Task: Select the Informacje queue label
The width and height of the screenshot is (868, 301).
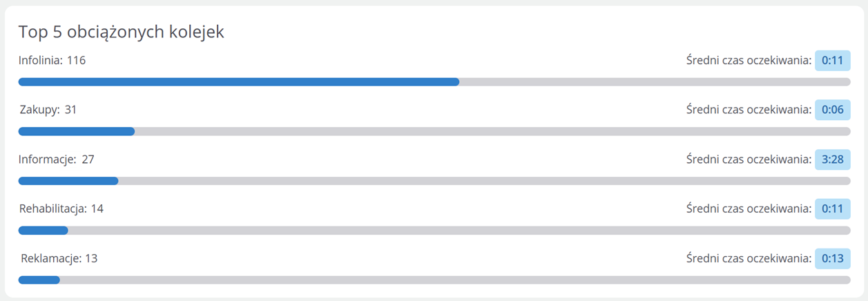Action: (48, 159)
